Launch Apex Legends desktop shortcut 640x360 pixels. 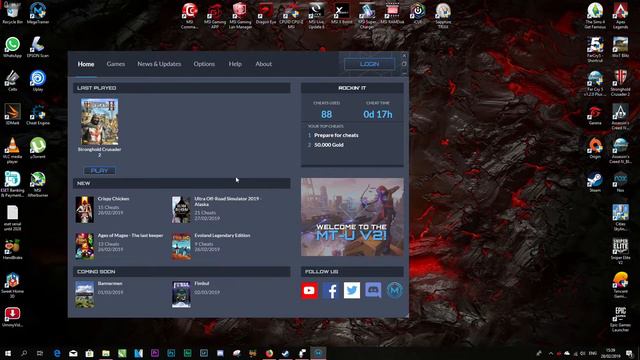620,16
